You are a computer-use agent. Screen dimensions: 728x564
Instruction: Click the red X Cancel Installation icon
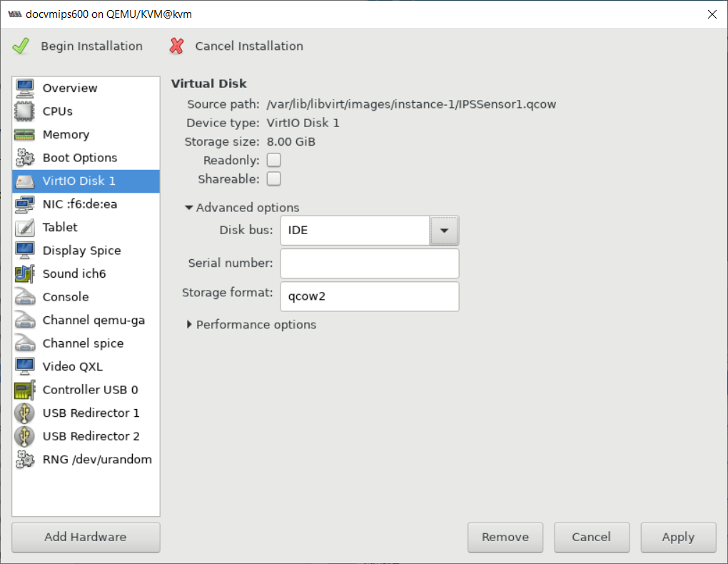click(176, 46)
